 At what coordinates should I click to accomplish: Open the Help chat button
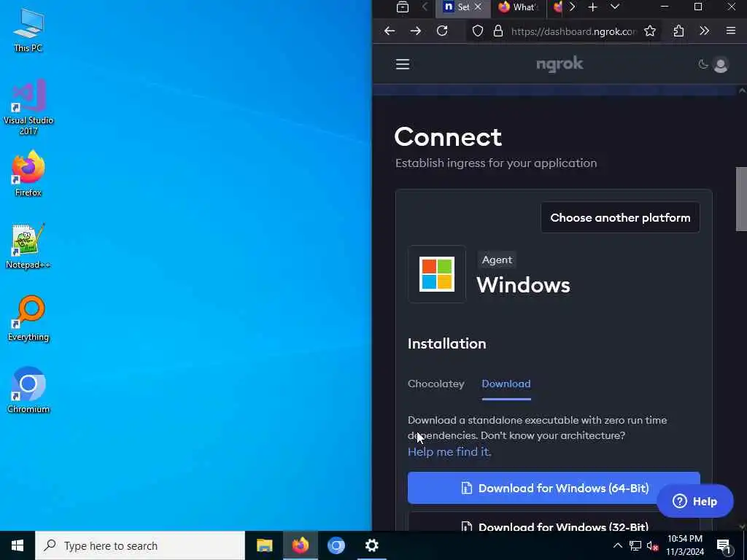tap(694, 501)
